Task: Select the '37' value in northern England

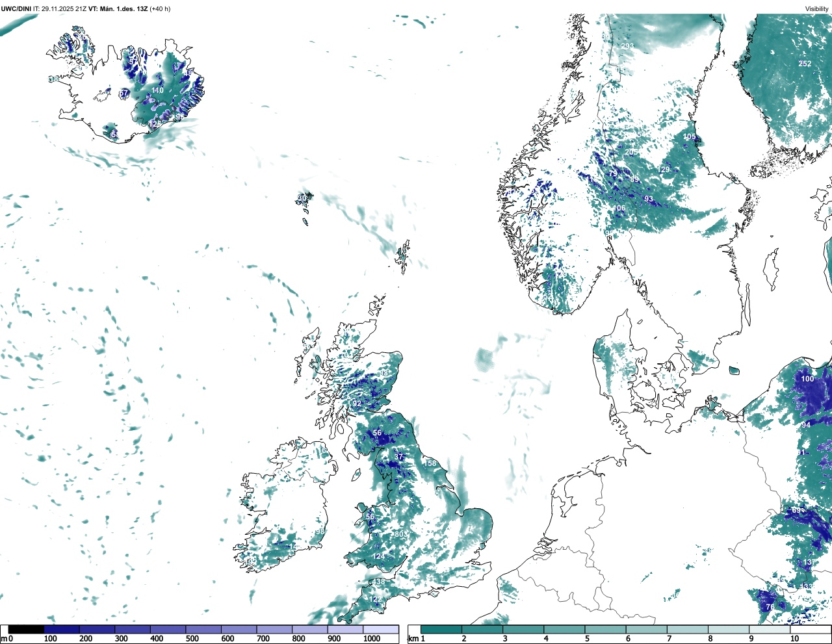Action: pyautogui.click(x=400, y=457)
